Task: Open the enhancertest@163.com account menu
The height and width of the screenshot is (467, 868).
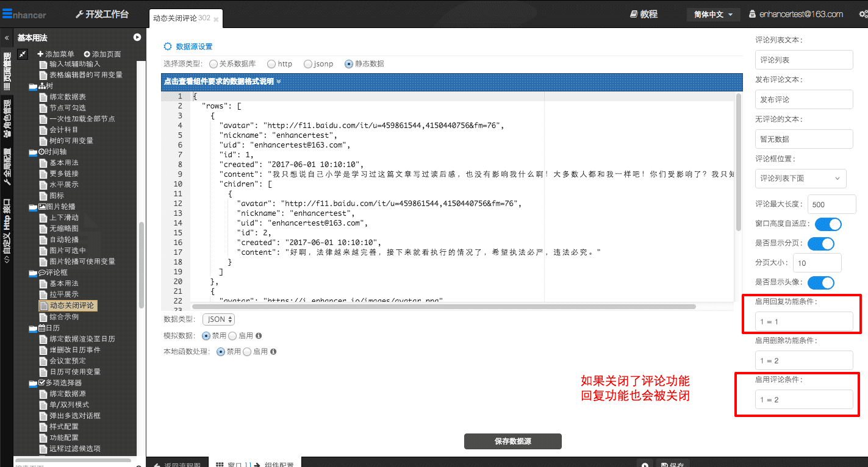Action: [796, 14]
